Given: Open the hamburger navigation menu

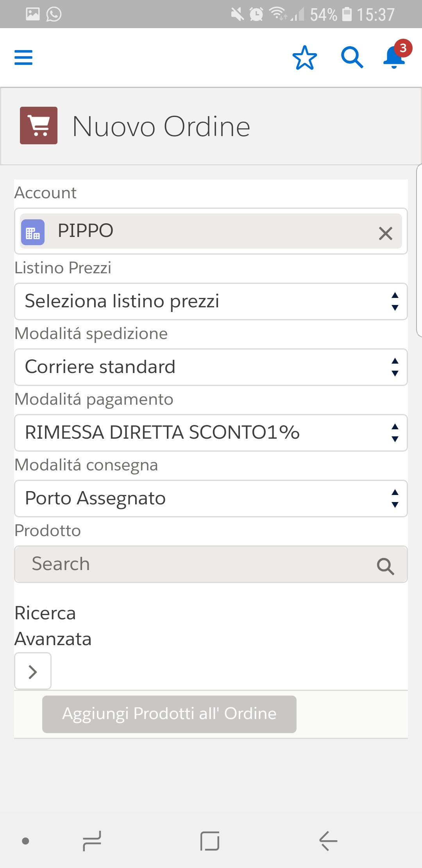Looking at the screenshot, I should tap(23, 57).
